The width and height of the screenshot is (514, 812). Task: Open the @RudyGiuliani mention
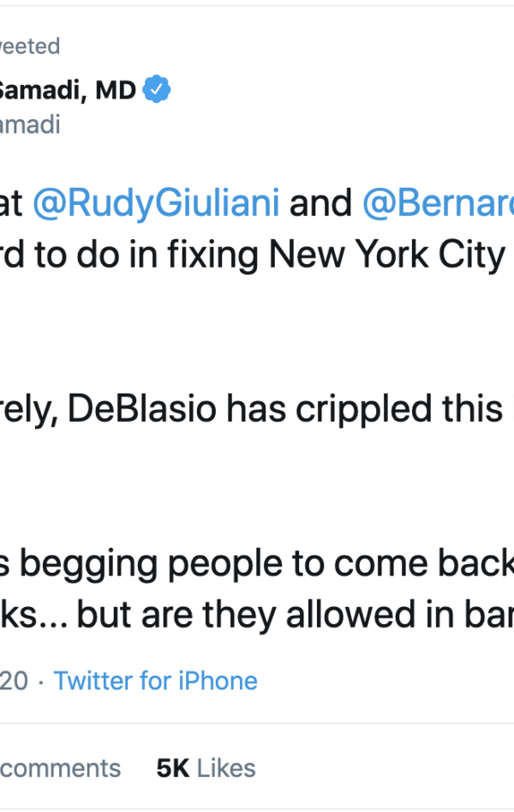[x=156, y=203]
